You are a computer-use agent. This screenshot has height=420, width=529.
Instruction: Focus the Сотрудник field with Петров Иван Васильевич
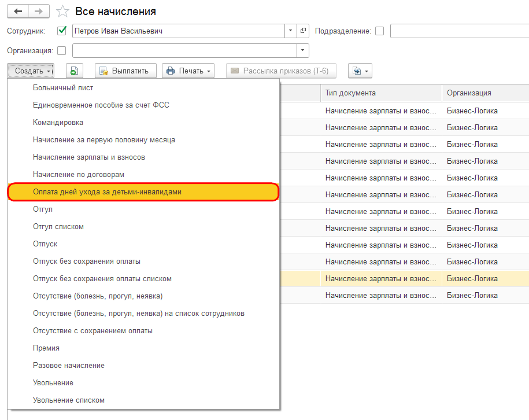pos(179,31)
